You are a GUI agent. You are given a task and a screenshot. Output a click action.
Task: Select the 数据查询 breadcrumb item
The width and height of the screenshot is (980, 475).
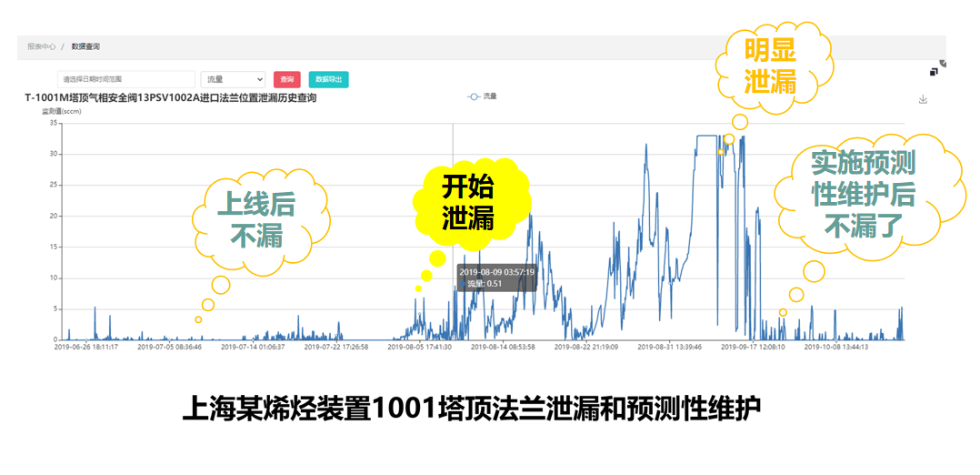(x=85, y=46)
